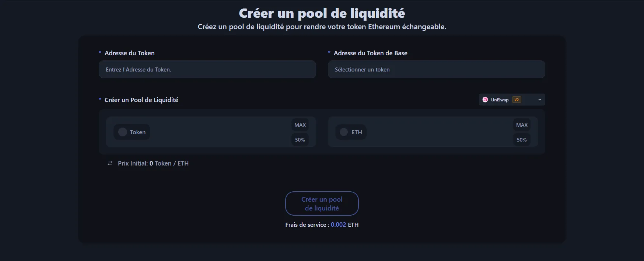Select the Créer un Pool de Liquidité section label
This screenshot has width=644, height=261.
(x=141, y=100)
